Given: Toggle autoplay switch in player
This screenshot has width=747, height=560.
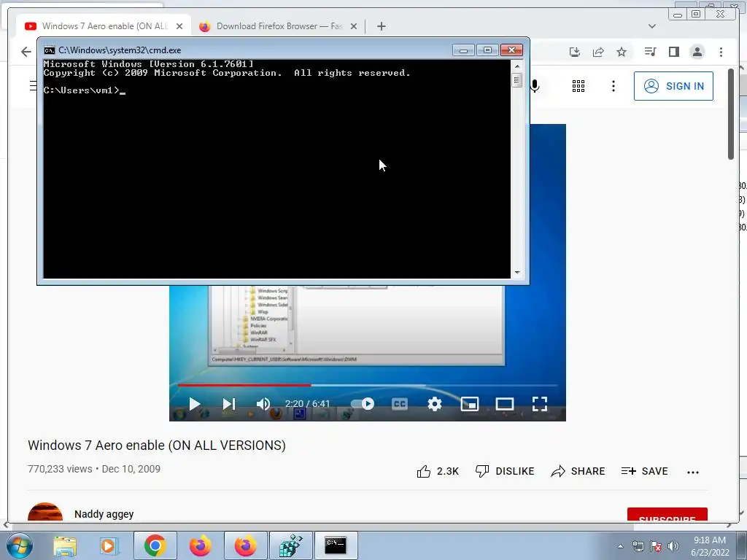Looking at the screenshot, I should click(x=363, y=404).
